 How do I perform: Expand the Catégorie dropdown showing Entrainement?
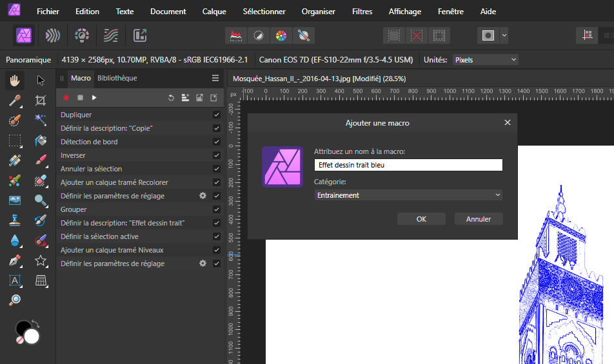coord(408,195)
